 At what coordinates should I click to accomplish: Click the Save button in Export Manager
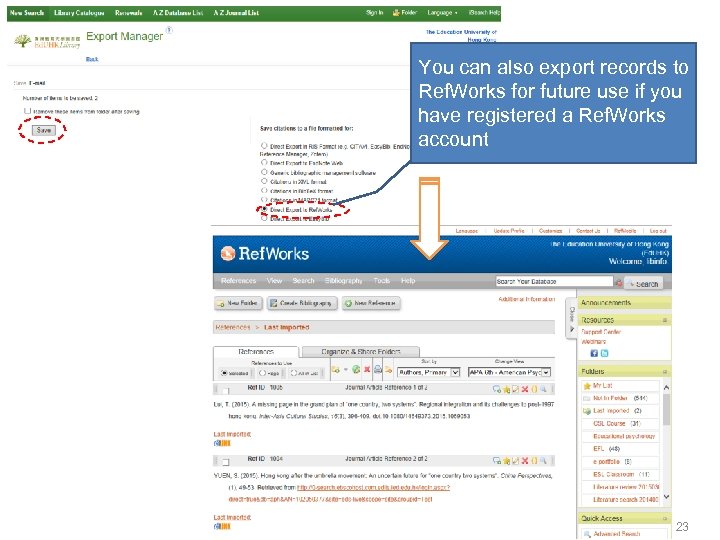(44, 130)
